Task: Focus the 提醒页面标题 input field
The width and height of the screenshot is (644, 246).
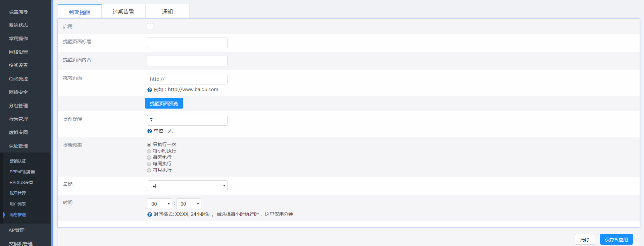Action: click(187, 43)
